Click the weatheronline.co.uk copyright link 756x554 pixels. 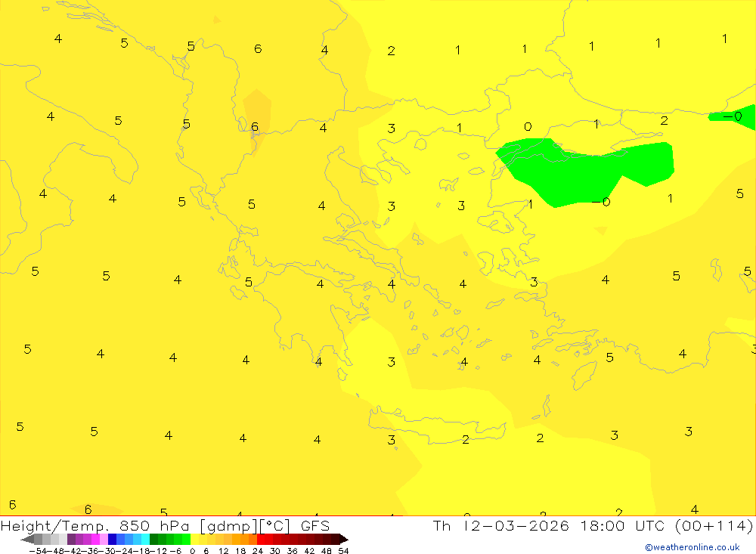click(x=692, y=547)
